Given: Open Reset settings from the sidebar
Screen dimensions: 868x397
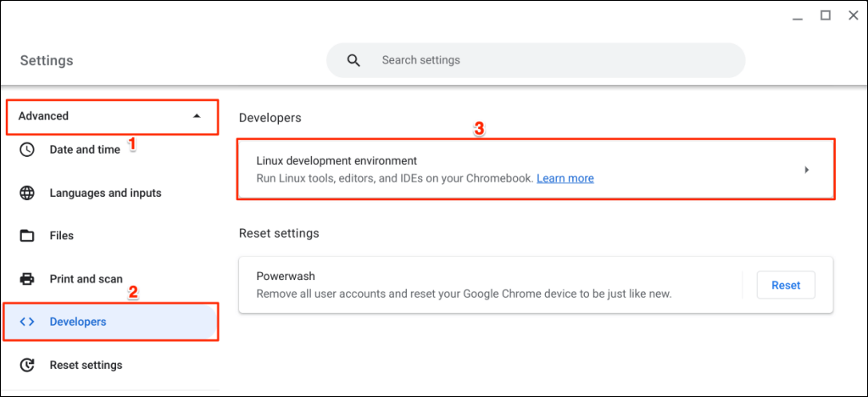Looking at the screenshot, I should coord(86,365).
